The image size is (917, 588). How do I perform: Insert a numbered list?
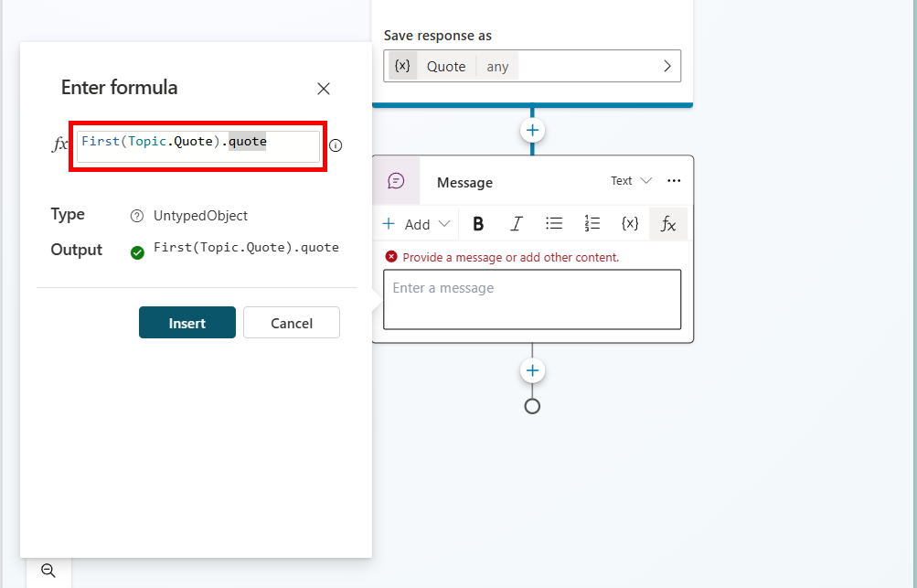pyautogui.click(x=592, y=223)
